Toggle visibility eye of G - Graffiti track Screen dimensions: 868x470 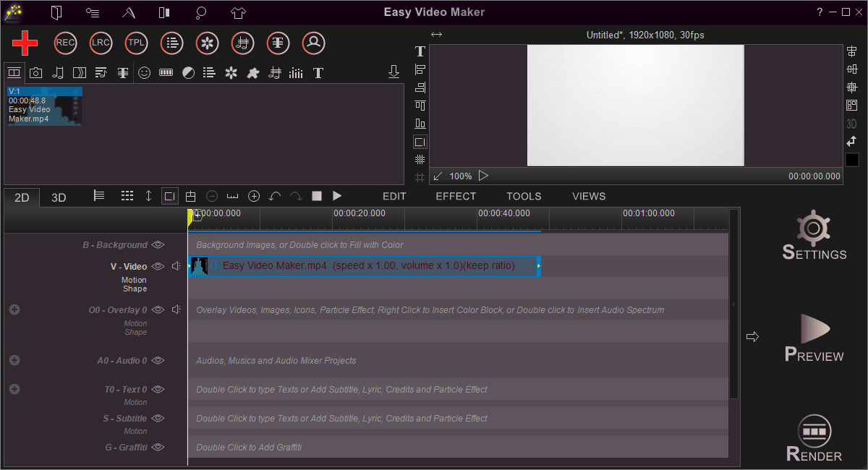coord(158,447)
